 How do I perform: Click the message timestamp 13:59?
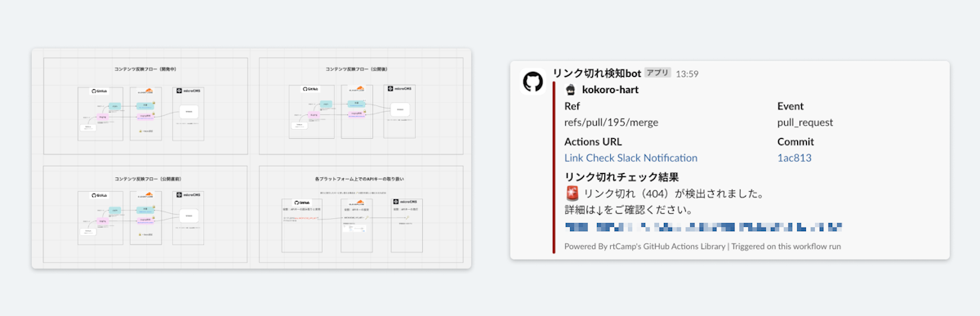[x=688, y=73]
